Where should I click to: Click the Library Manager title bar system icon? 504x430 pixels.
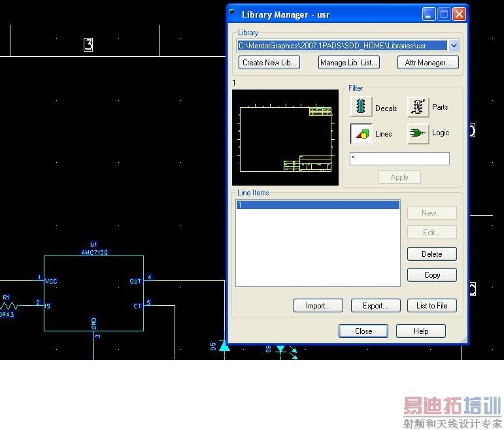[232, 12]
